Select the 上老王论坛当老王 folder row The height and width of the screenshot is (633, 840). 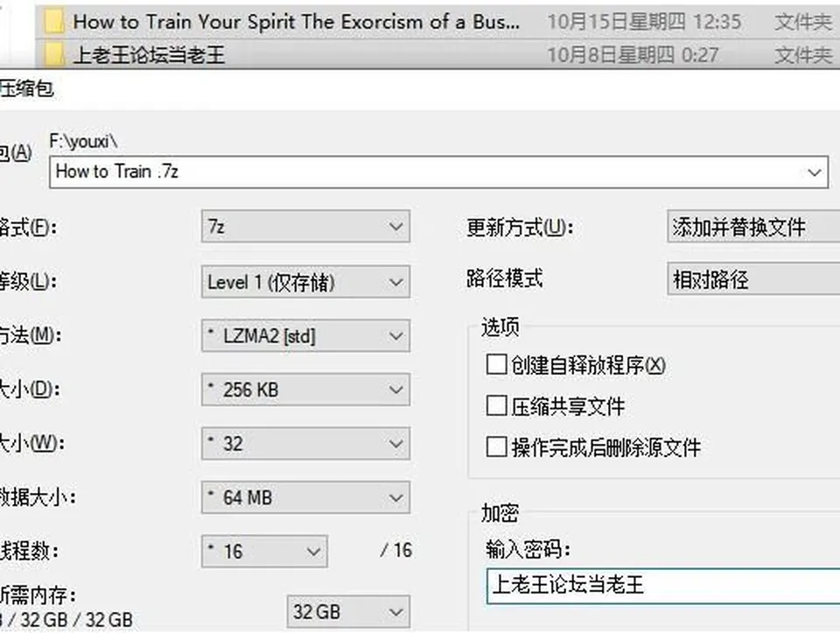(437, 54)
